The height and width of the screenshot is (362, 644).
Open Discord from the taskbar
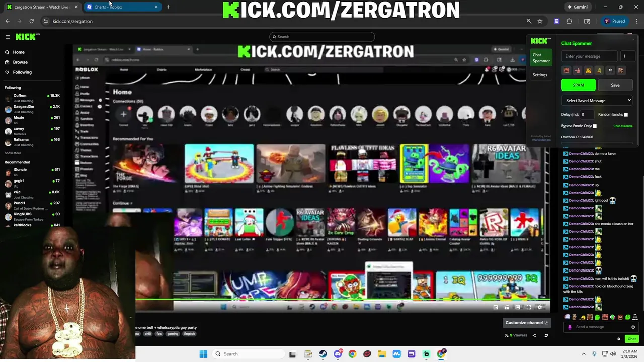[338, 354]
